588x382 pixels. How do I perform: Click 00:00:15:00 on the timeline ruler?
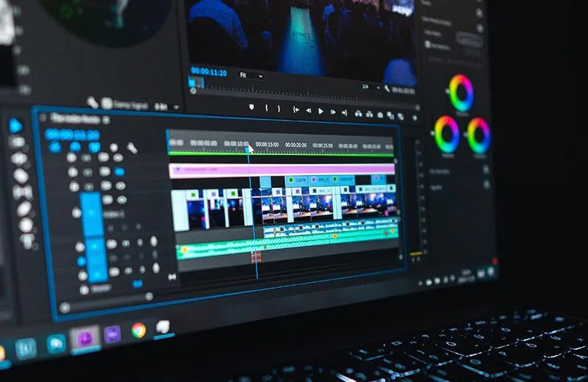click(267, 144)
